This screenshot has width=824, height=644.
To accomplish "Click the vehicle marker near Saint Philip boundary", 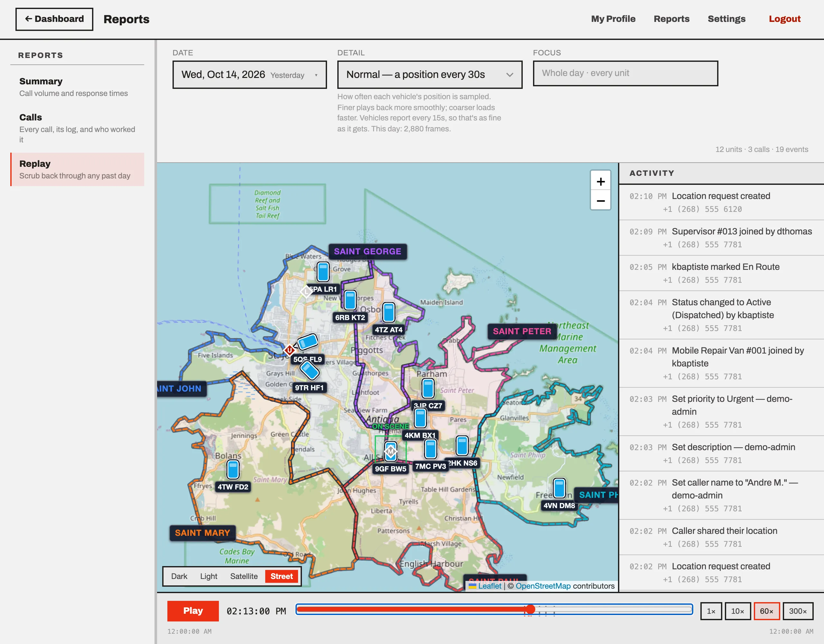I will [x=462, y=446].
